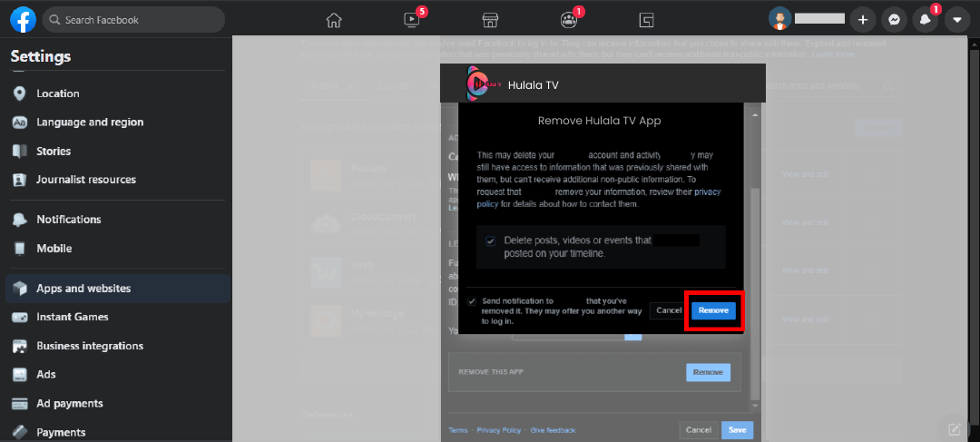Image resolution: width=980 pixels, height=442 pixels.
Task: Tick the checkbox in Wish row
Action: (x=873, y=271)
